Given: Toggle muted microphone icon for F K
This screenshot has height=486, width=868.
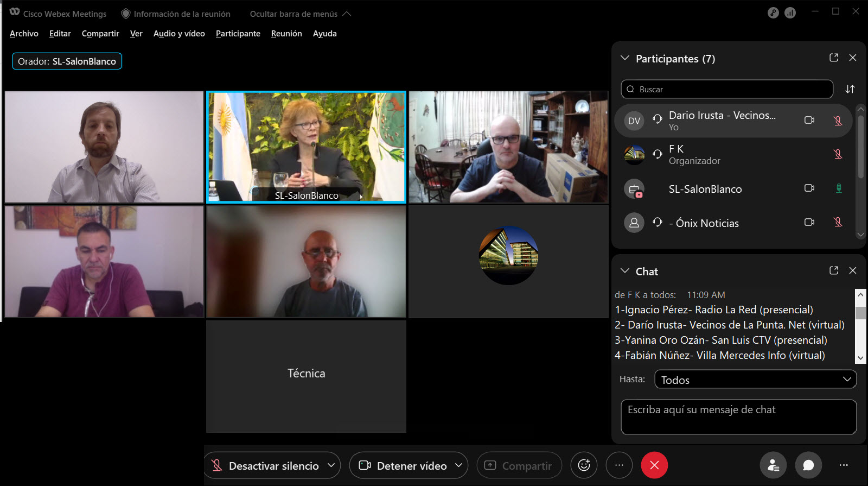Looking at the screenshot, I should [838, 154].
